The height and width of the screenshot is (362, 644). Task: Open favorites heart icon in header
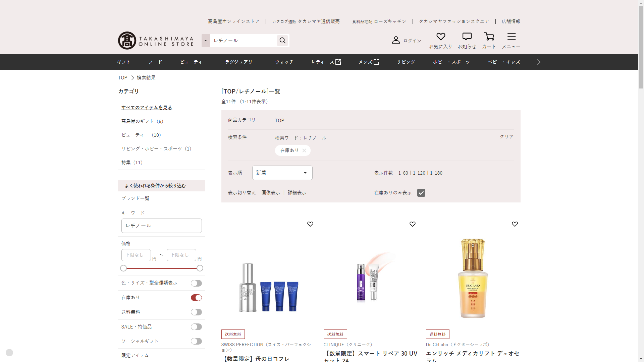[441, 37]
